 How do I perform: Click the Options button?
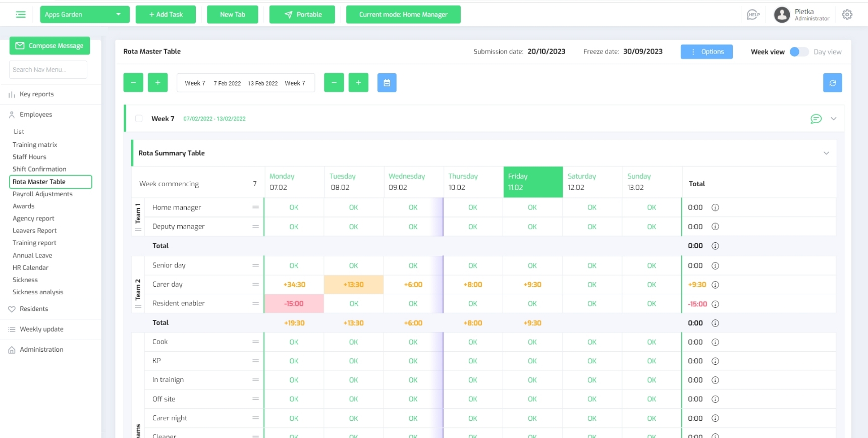pyautogui.click(x=706, y=52)
